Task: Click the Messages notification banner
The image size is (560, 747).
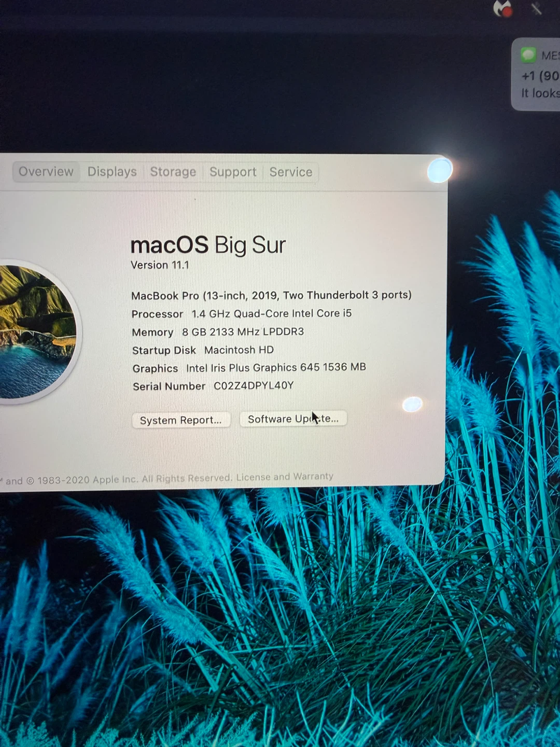Action: point(536,74)
